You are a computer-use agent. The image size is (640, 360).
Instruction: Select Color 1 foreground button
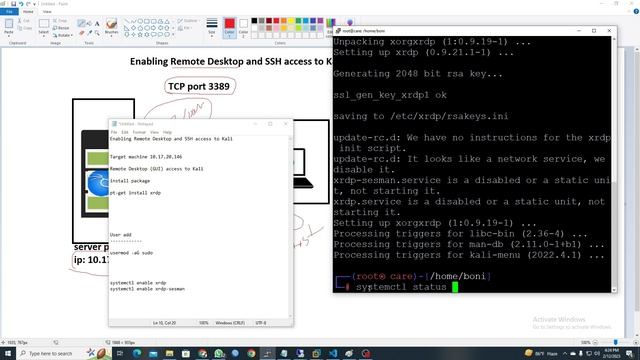click(229, 28)
